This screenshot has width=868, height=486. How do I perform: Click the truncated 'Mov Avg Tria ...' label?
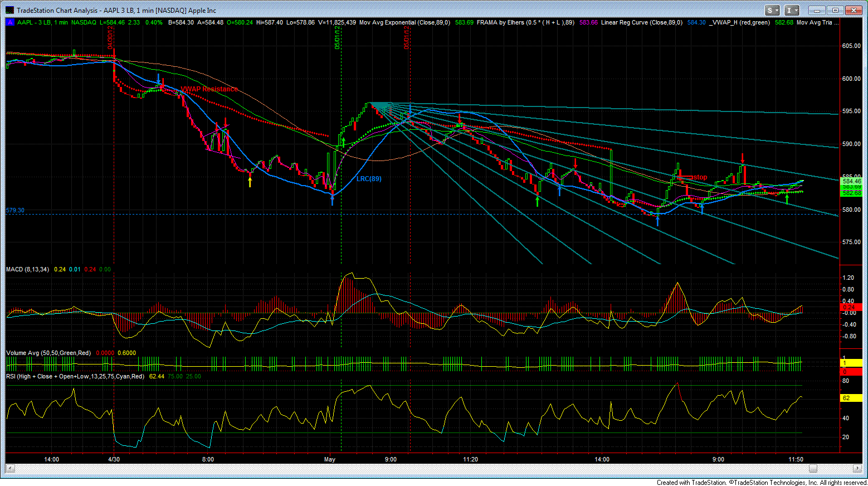pos(818,23)
